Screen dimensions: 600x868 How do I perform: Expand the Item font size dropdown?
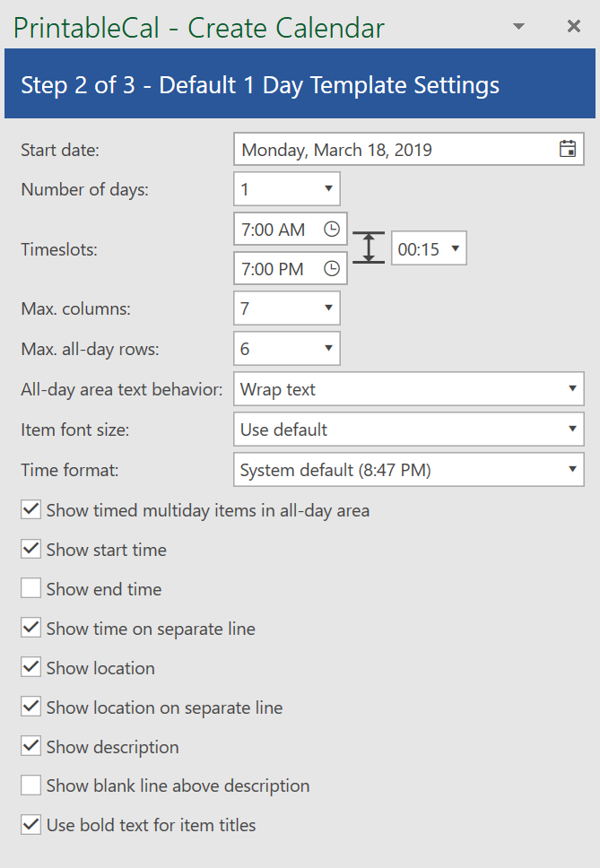[408, 429]
